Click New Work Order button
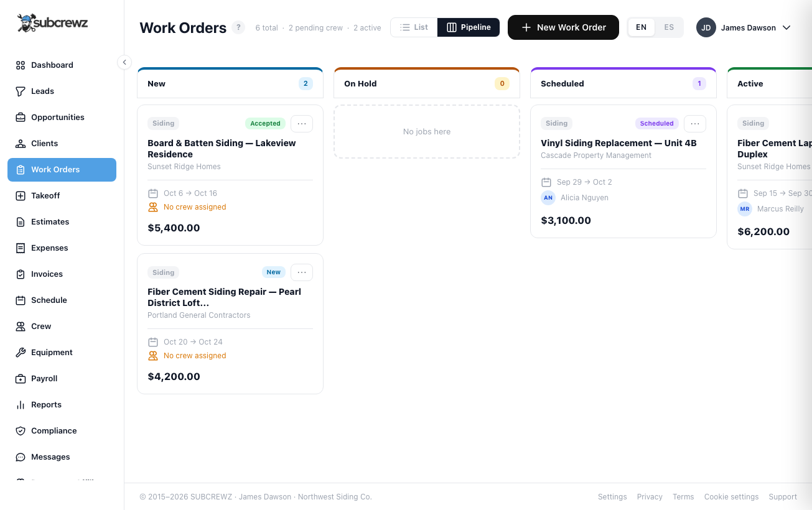This screenshot has height=510, width=812. tap(563, 27)
